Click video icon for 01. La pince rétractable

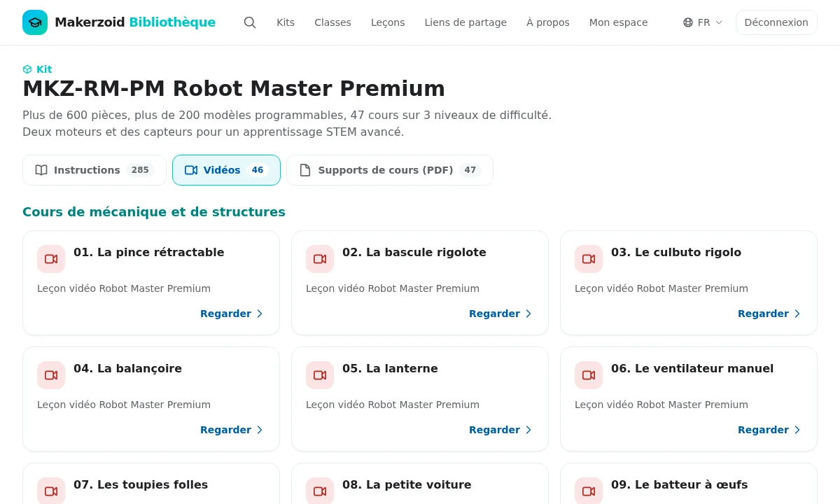[51, 259]
